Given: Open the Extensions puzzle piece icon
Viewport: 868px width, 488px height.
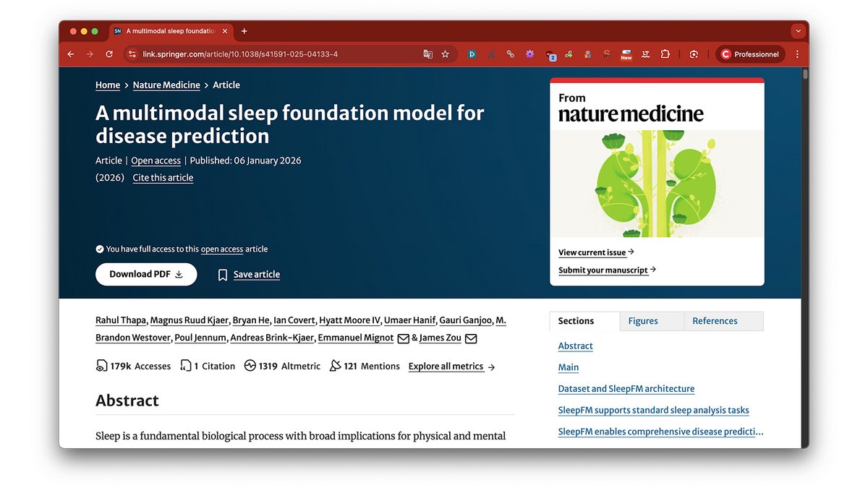Looking at the screenshot, I should click(665, 54).
